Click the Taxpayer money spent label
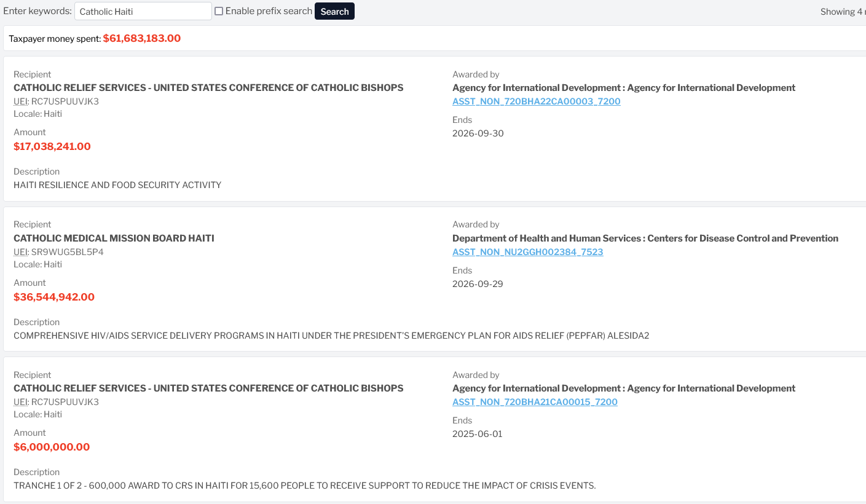 [x=55, y=39]
